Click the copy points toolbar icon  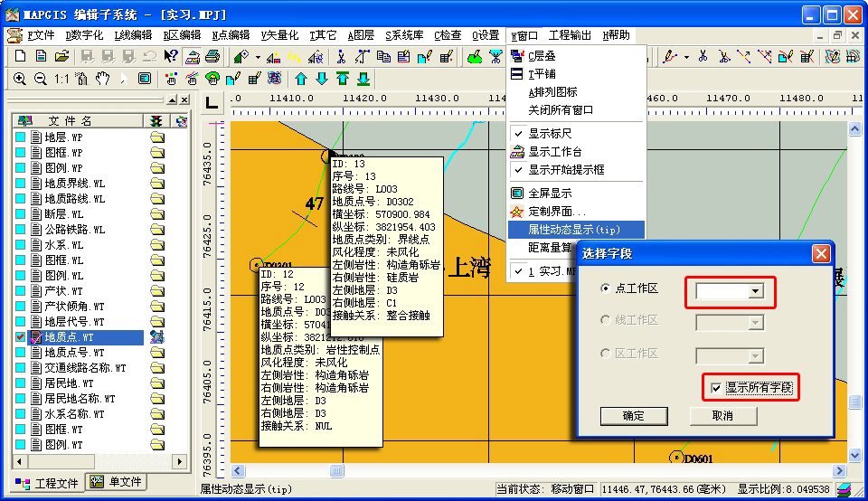point(383,56)
